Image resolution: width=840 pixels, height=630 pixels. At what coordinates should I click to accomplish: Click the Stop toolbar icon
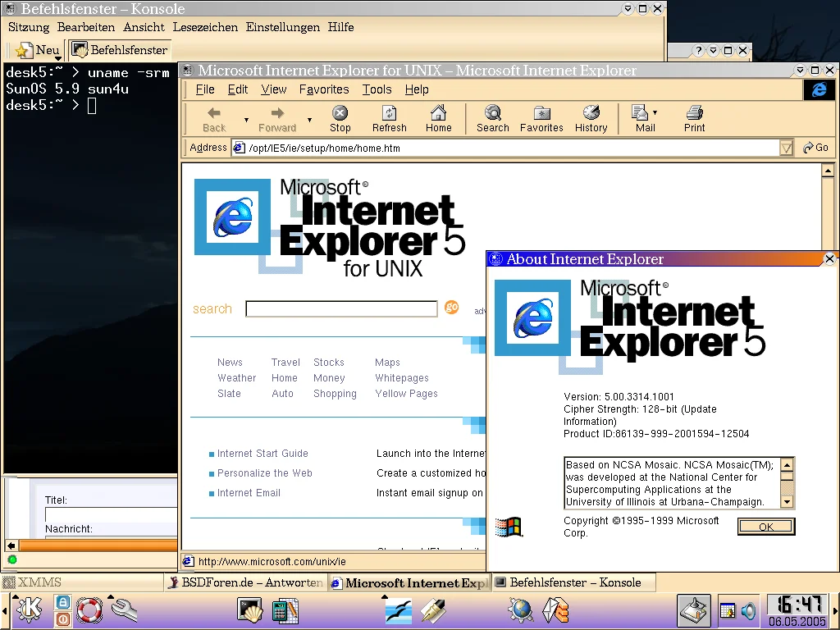click(340, 118)
